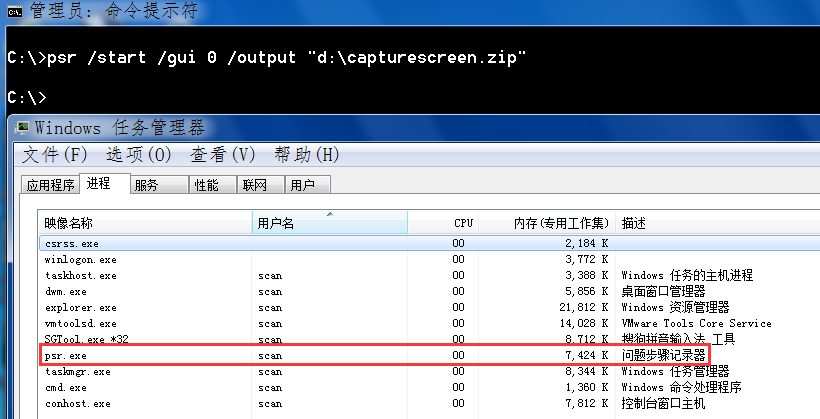Click the VMware Tools Core Service description
820x419 pixels.
[x=696, y=323]
